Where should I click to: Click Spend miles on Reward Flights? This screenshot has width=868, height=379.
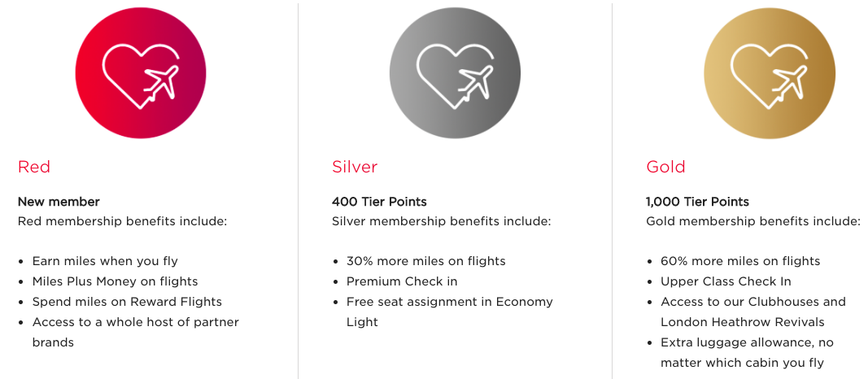[127, 302]
